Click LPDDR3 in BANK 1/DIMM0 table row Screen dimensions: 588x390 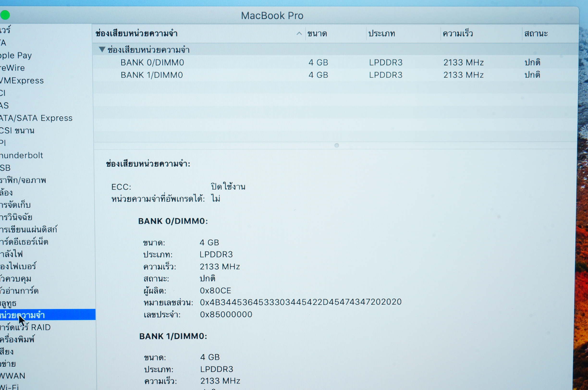pos(386,75)
